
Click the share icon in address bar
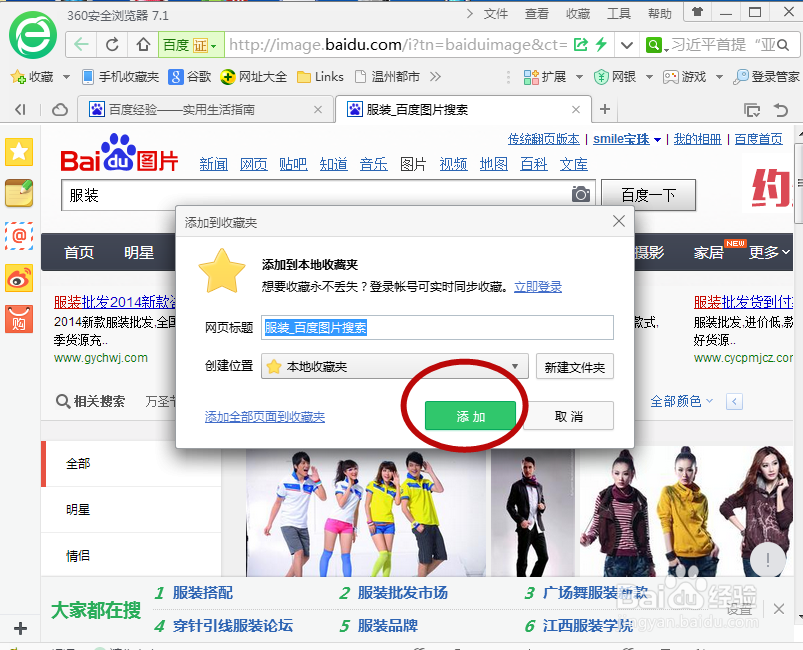pos(580,45)
